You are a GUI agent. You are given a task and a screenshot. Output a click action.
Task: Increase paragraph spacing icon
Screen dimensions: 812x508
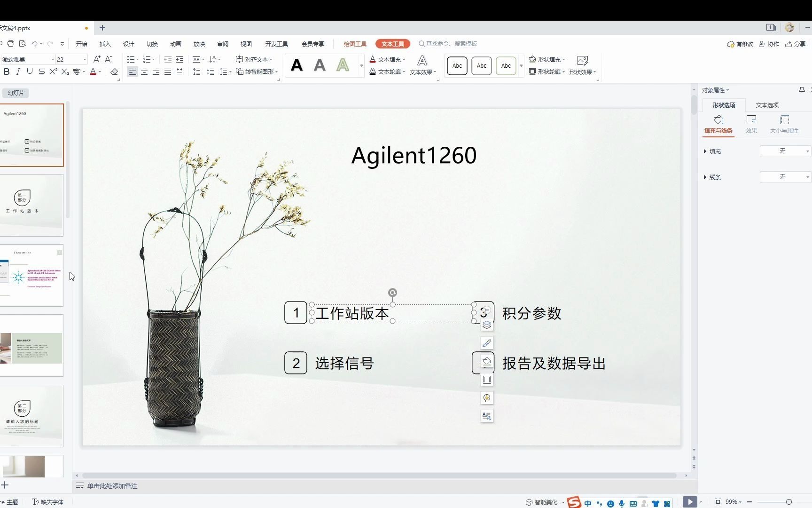196,72
